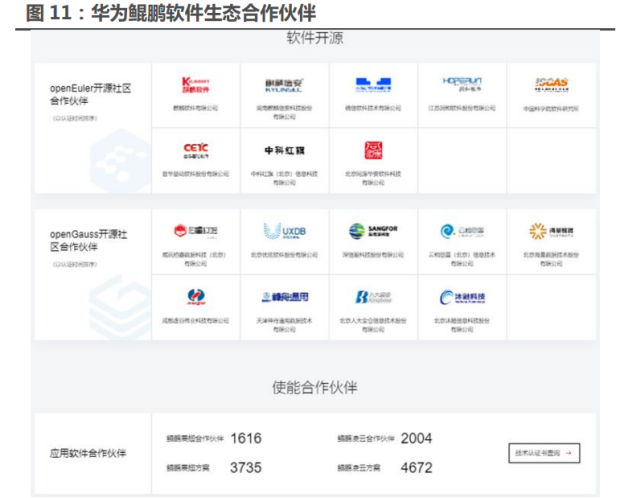The image size is (641, 498).
Task: Click the 沐融科技 logo
Action: [462, 297]
